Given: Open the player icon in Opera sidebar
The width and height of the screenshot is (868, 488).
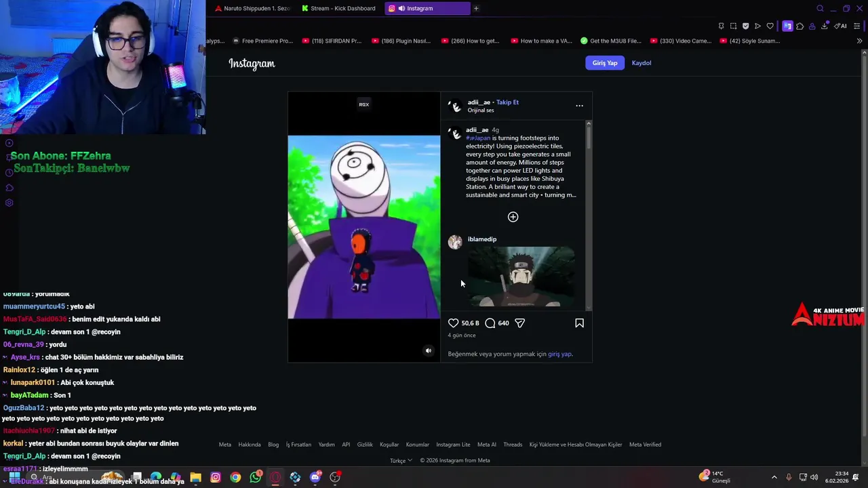Looking at the screenshot, I should (9, 143).
